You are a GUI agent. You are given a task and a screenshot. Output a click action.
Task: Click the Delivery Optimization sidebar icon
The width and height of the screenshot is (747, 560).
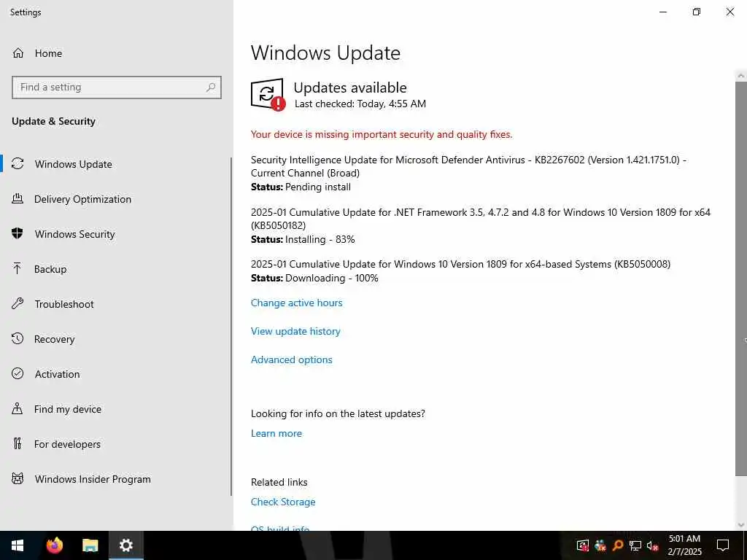(x=18, y=199)
